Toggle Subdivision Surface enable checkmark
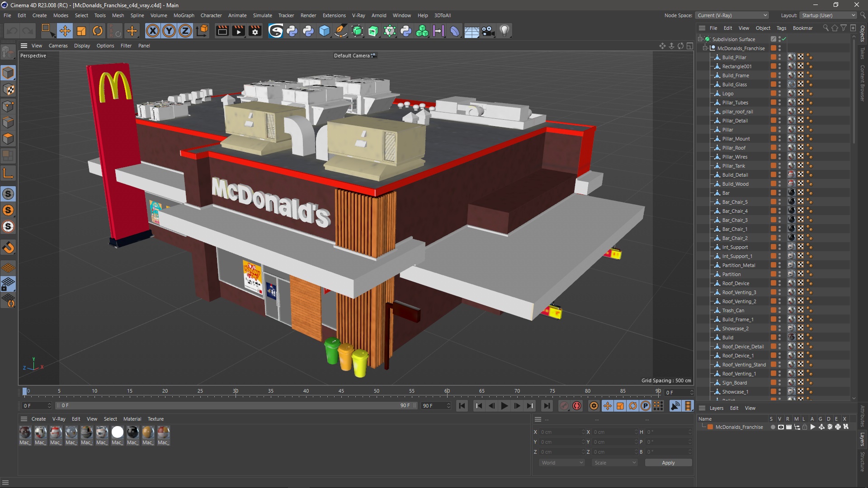Image resolution: width=868 pixels, height=488 pixels. pos(784,39)
